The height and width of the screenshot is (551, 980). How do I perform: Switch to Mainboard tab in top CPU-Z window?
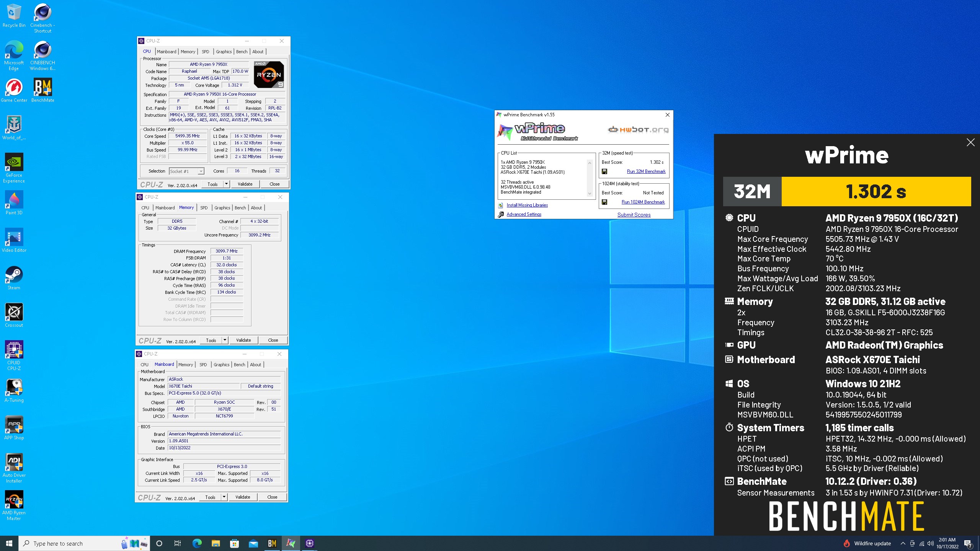pyautogui.click(x=167, y=52)
